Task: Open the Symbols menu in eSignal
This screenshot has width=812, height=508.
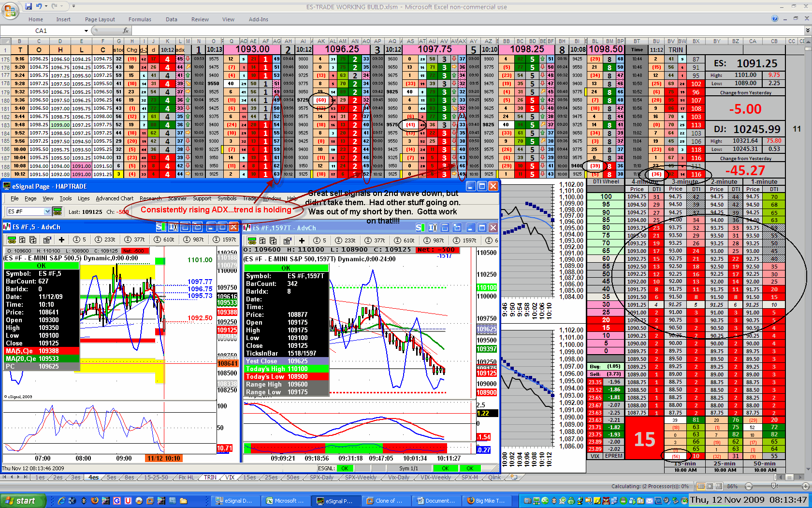Action: pyautogui.click(x=227, y=198)
